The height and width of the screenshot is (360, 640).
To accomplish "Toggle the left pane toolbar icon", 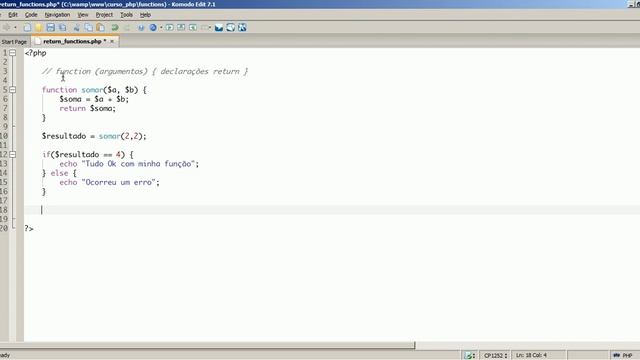I will click(169, 27).
